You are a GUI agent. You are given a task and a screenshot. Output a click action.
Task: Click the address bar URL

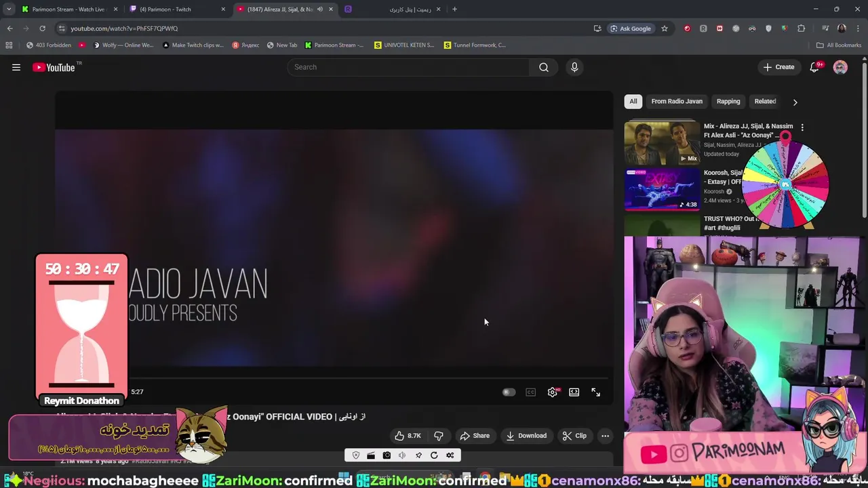(x=124, y=28)
